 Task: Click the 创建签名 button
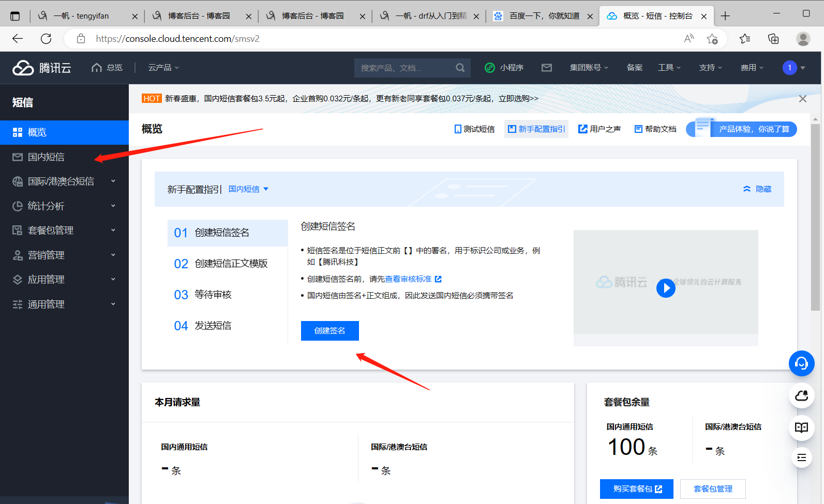pyautogui.click(x=330, y=331)
